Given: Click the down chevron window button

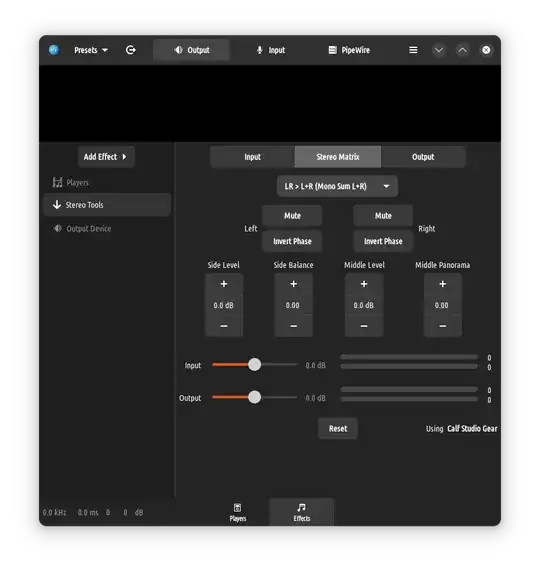Looking at the screenshot, I should 439,50.
